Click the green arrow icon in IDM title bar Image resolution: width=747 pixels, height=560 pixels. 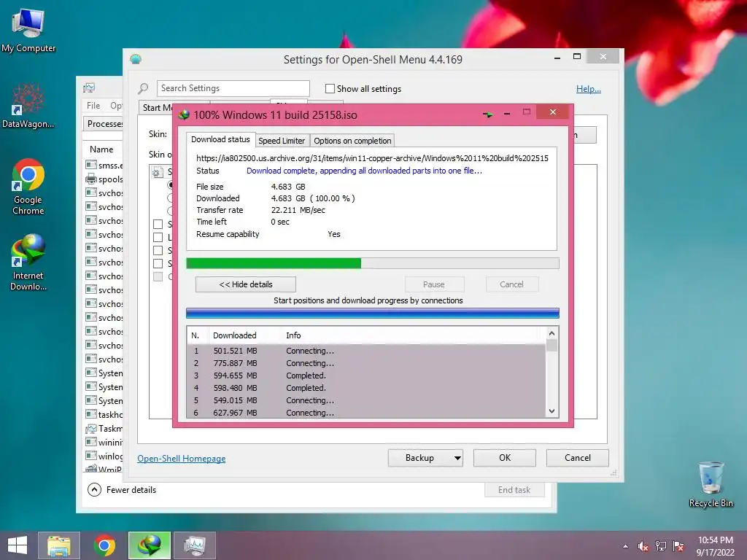(x=488, y=114)
